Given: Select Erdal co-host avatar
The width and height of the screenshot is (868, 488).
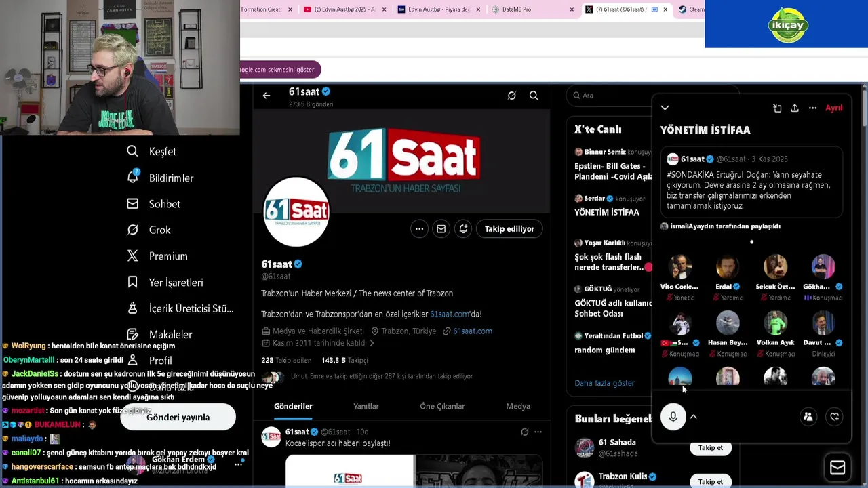Looking at the screenshot, I should [728, 267].
